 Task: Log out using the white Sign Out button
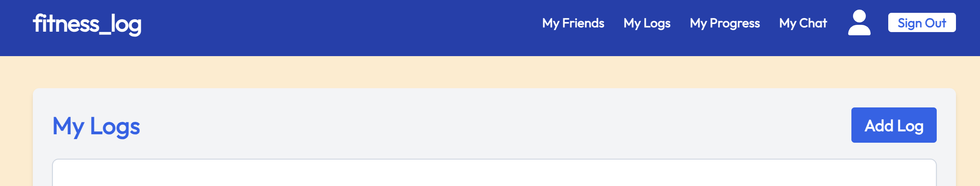[x=922, y=22]
